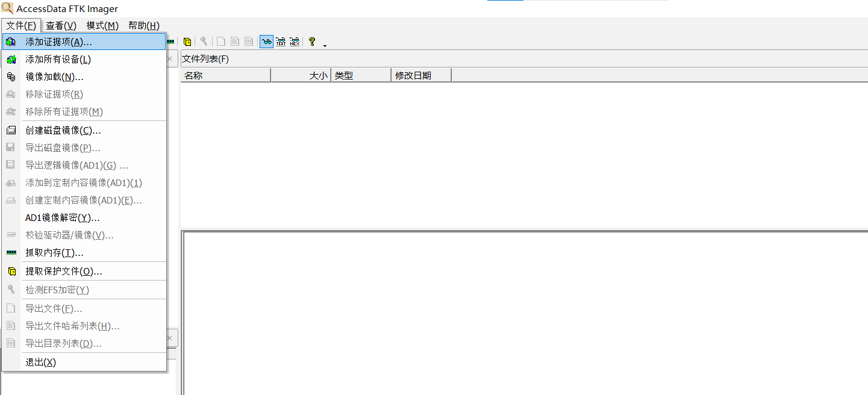Click 添加到定制内容镜像(AD1)(1) entry
868x395 pixels.
[84, 182]
